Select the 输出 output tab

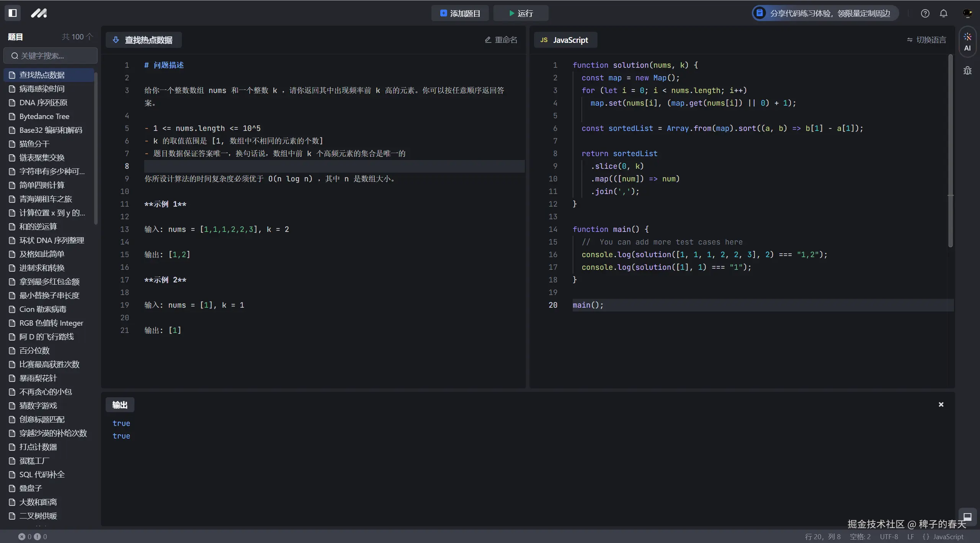[120, 405]
